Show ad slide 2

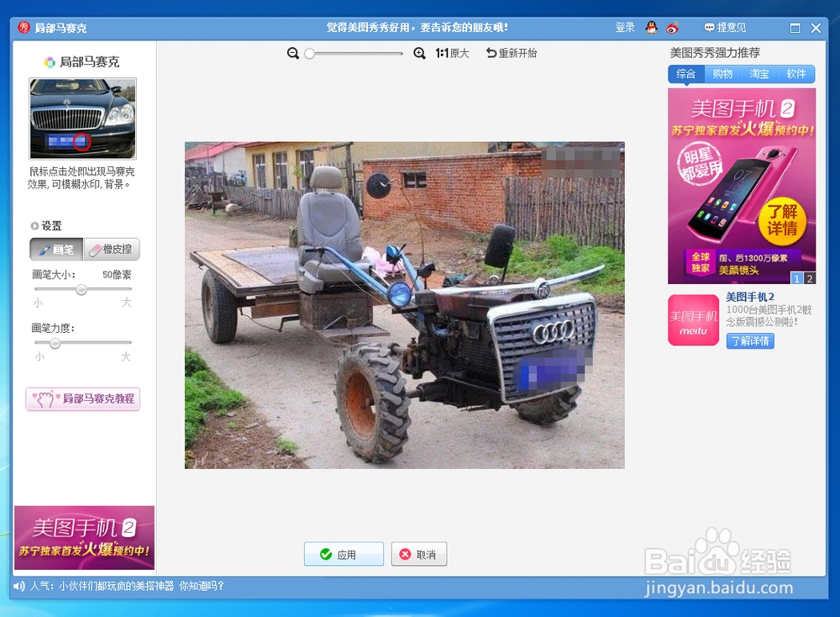(810, 279)
